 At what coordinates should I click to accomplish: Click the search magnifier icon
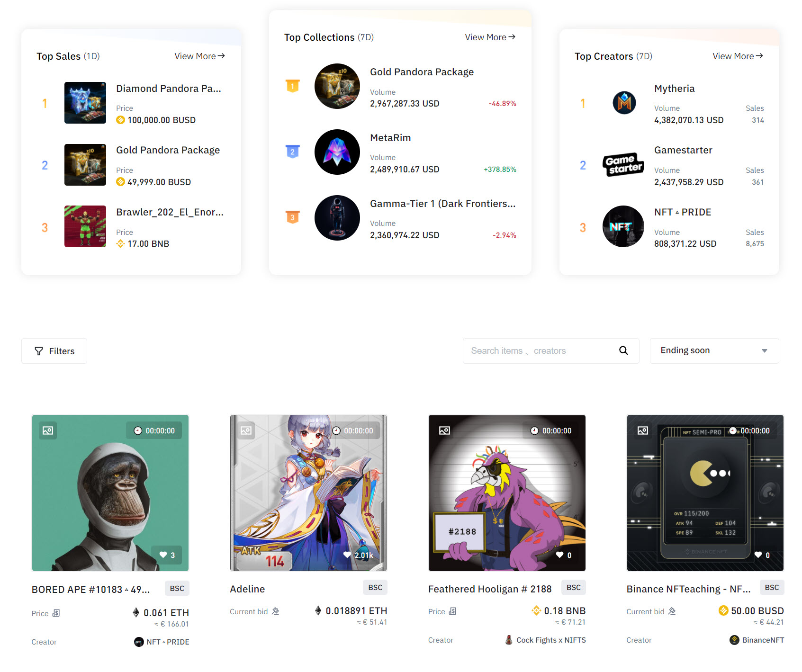[623, 350]
